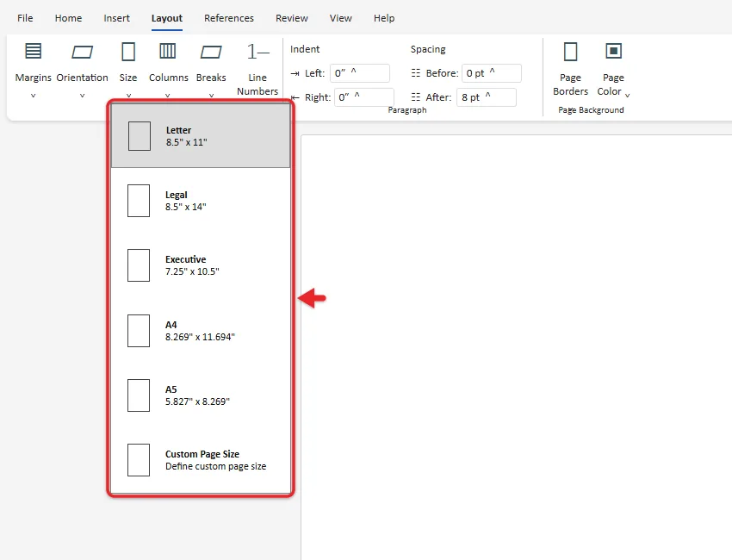Click the Indent Right input field
The height and width of the screenshot is (560, 732).
pos(364,97)
